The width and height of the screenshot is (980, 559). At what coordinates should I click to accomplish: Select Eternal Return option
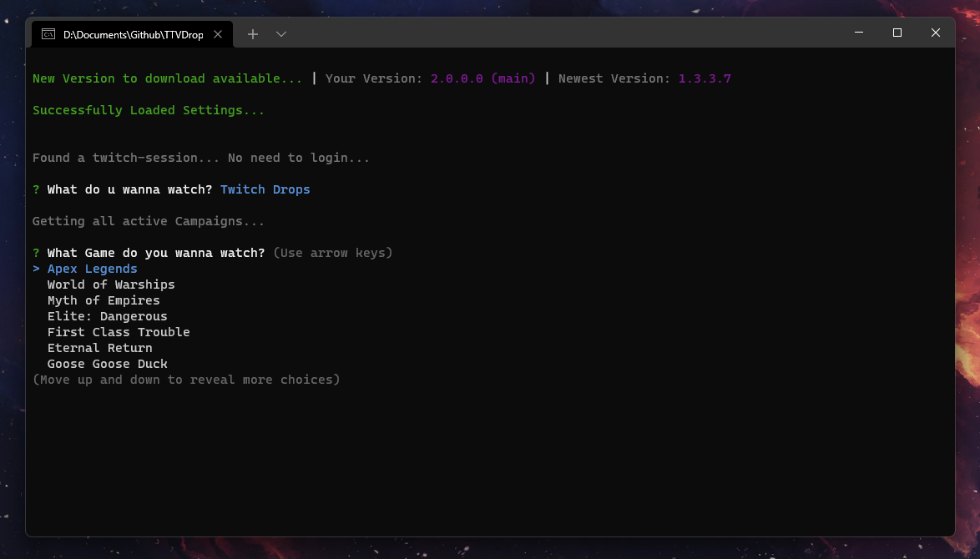(99, 348)
